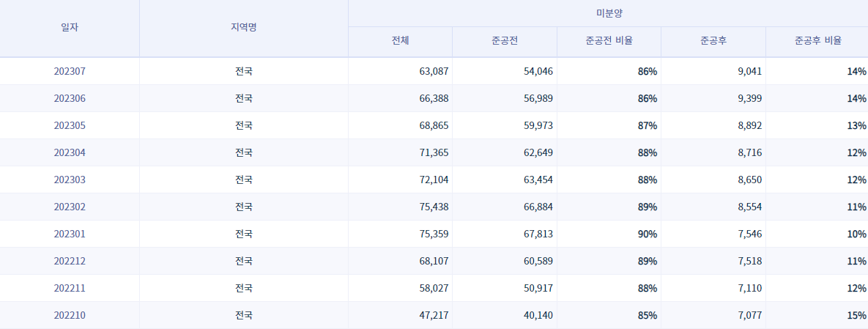Open the 202307 date link
The image size is (868, 329).
pyautogui.click(x=70, y=71)
